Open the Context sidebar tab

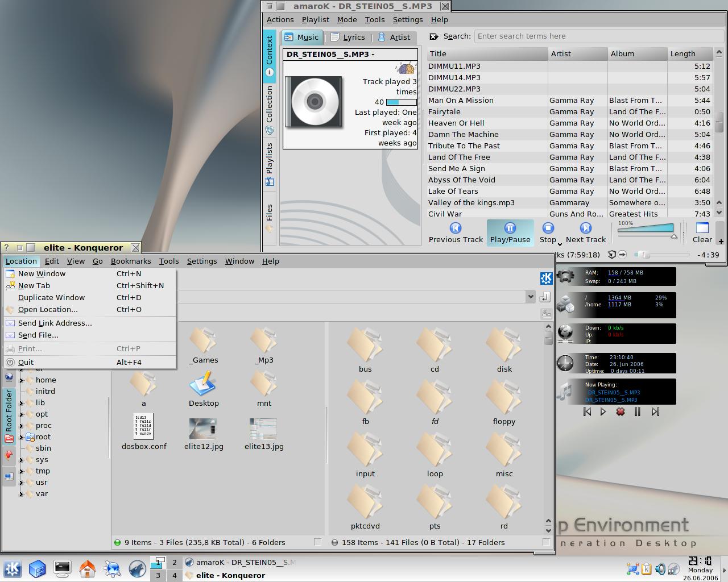270,56
